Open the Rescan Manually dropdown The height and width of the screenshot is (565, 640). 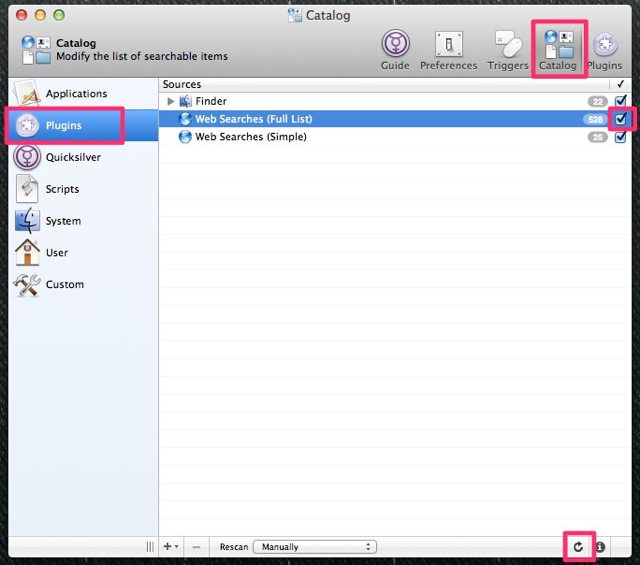(x=315, y=547)
